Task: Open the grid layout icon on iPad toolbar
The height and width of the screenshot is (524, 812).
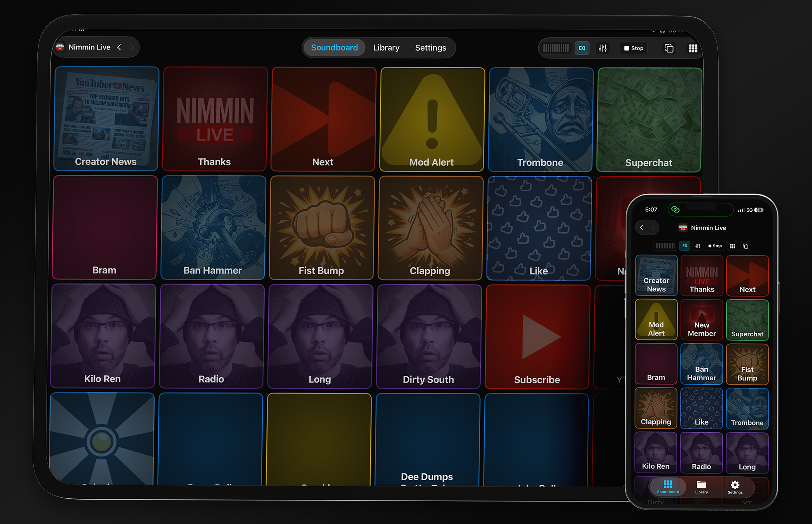Action: tap(693, 48)
